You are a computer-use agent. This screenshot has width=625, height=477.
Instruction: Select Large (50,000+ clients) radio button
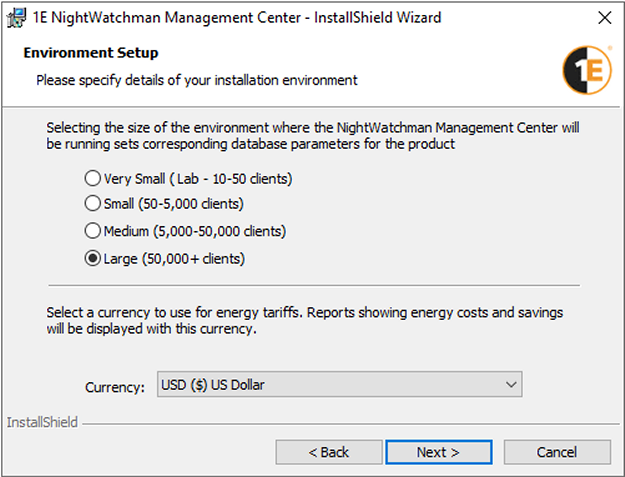[93, 258]
